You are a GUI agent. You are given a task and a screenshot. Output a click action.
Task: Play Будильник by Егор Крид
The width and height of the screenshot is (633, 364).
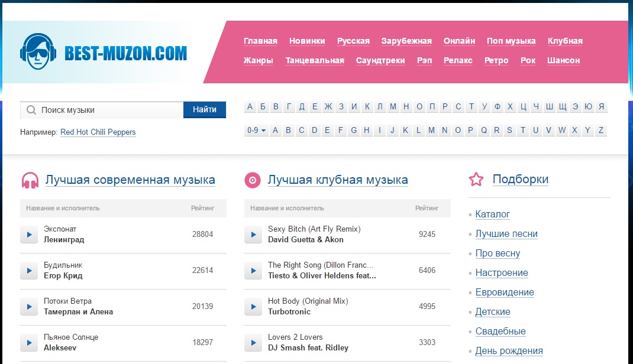coord(28,271)
